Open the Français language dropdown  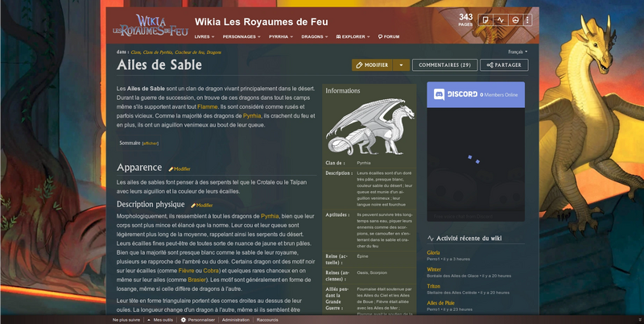click(x=518, y=52)
